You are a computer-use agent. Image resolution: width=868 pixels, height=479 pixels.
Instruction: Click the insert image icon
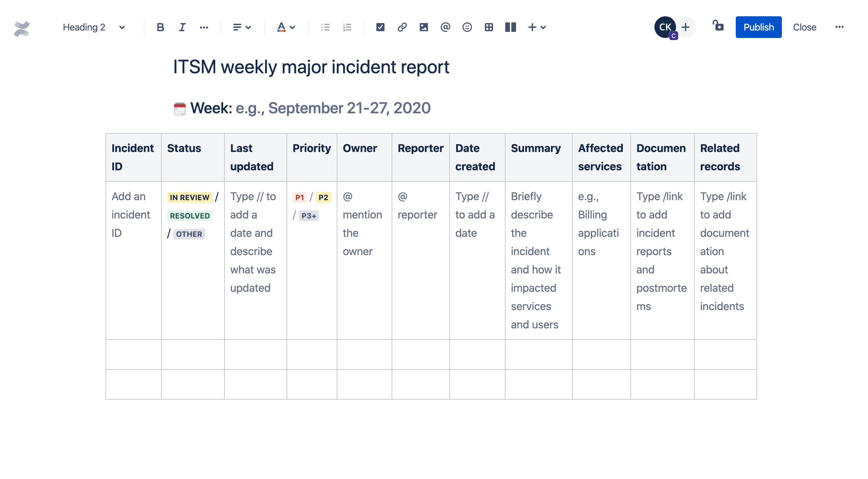pos(423,27)
